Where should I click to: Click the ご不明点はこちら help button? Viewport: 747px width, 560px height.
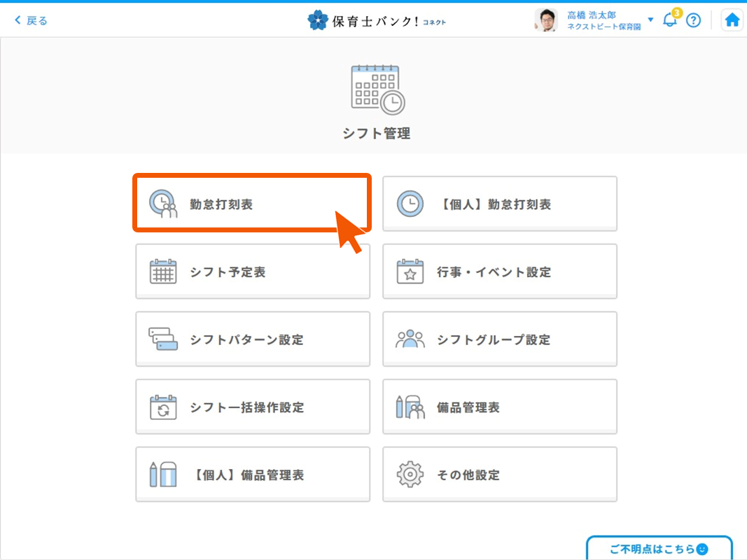point(659,549)
